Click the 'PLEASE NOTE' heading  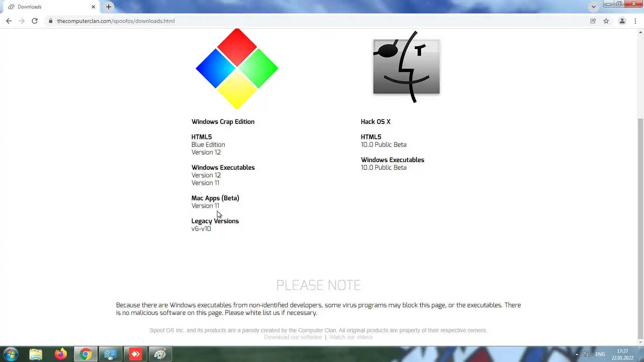(x=318, y=285)
